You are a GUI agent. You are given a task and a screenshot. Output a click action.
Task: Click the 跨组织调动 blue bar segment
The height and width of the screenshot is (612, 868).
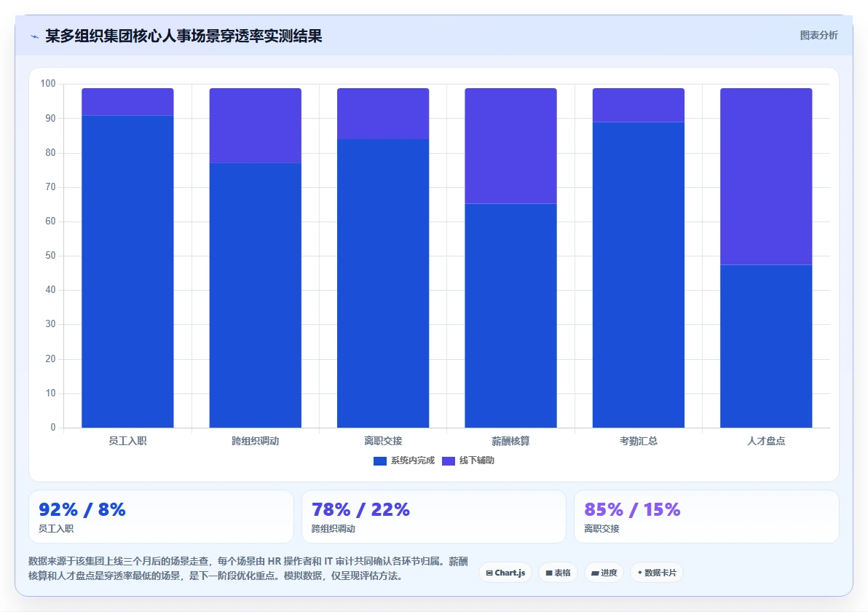pos(255,295)
